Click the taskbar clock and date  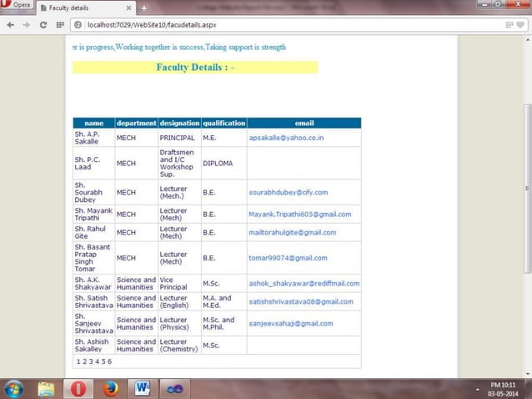(503, 389)
